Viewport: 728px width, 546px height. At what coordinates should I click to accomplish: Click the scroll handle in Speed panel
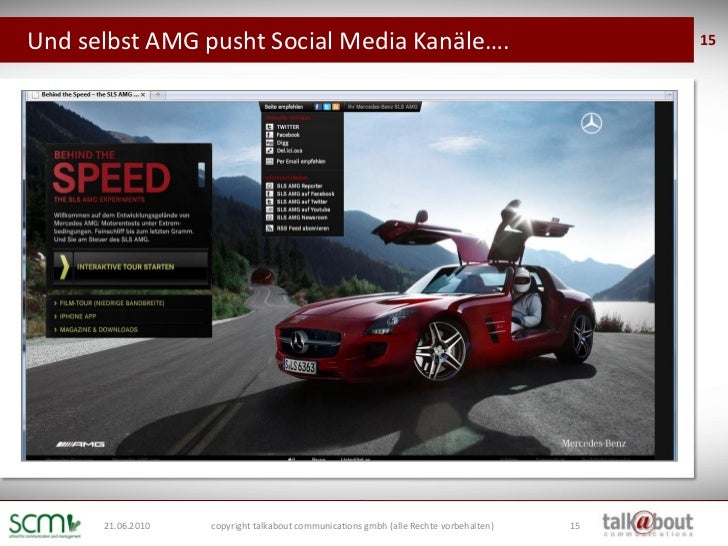click(x=202, y=175)
